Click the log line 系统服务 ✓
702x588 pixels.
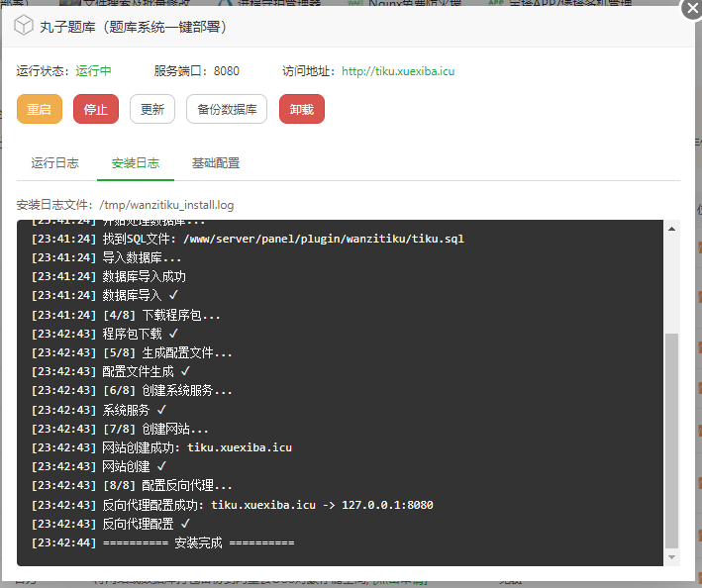[x=99, y=410]
